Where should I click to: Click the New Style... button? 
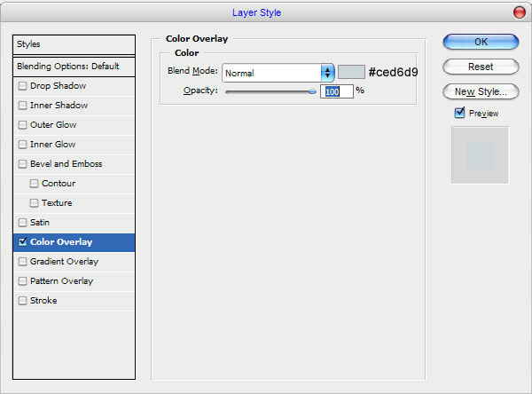[x=481, y=91]
